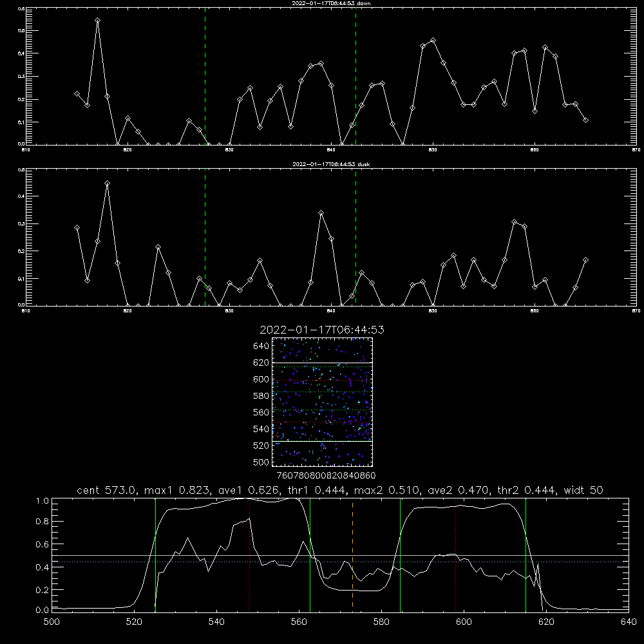Image resolution: width=644 pixels, height=644 pixels.
Task: Click the x-axis labels '760780800820840860' under the scatter image
Action: tap(327, 475)
